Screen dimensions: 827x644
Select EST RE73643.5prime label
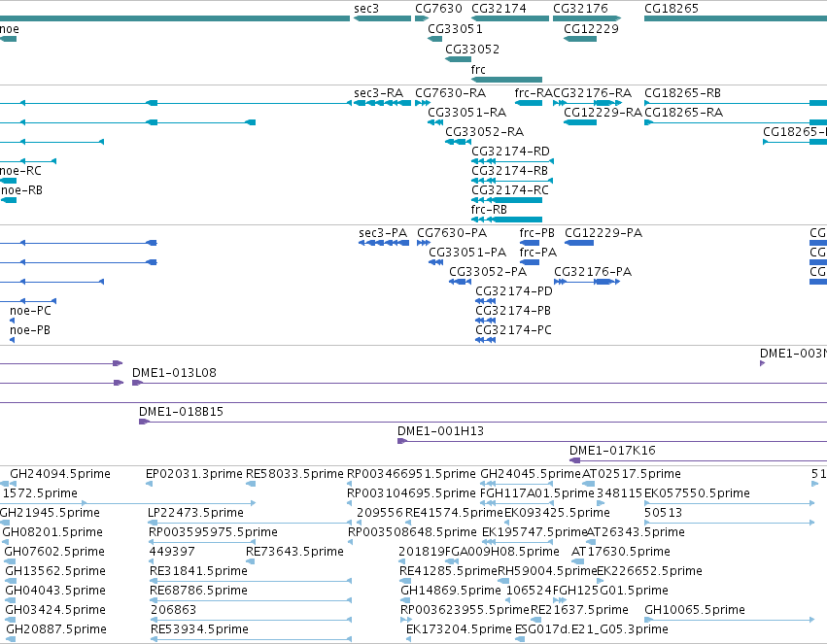pyautogui.click(x=294, y=552)
